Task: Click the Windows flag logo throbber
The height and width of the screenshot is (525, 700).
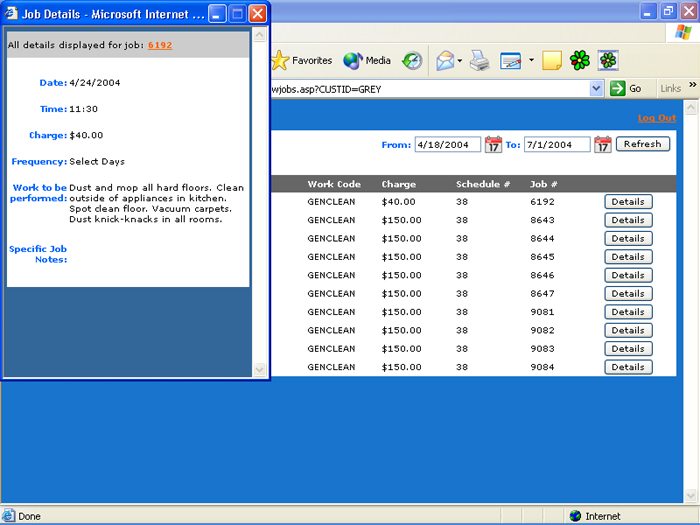Action: pyautogui.click(x=683, y=33)
